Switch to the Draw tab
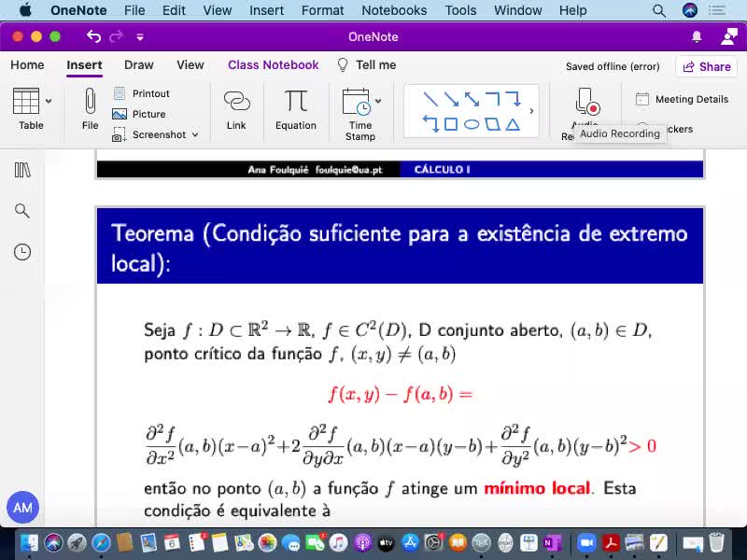747x560 pixels. pyautogui.click(x=138, y=65)
